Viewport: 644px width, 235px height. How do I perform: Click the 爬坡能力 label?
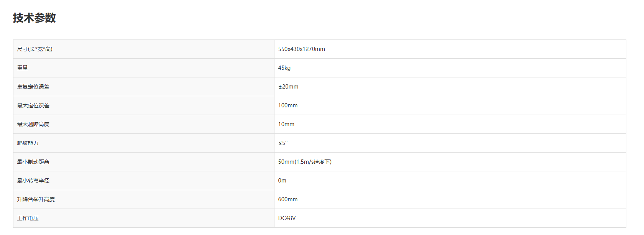pyautogui.click(x=28, y=143)
